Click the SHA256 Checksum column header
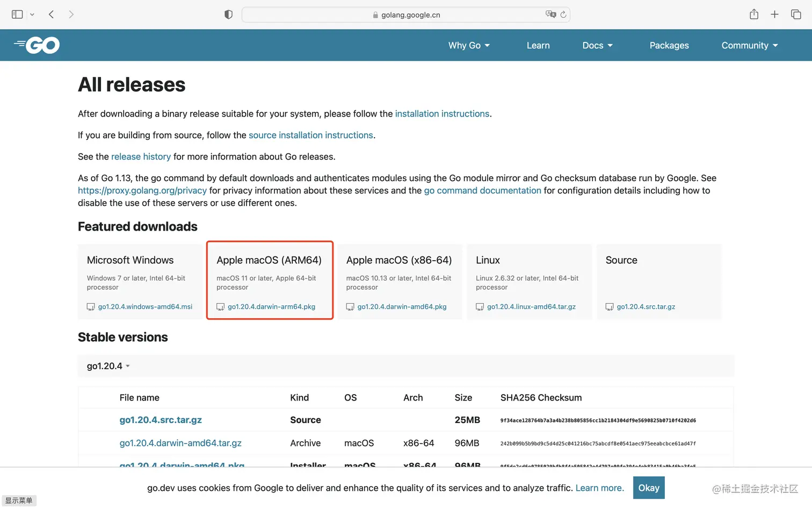 coord(541,398)
